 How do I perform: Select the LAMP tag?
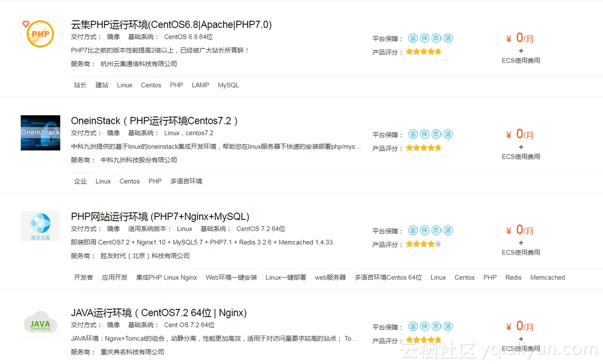point(200,85)
